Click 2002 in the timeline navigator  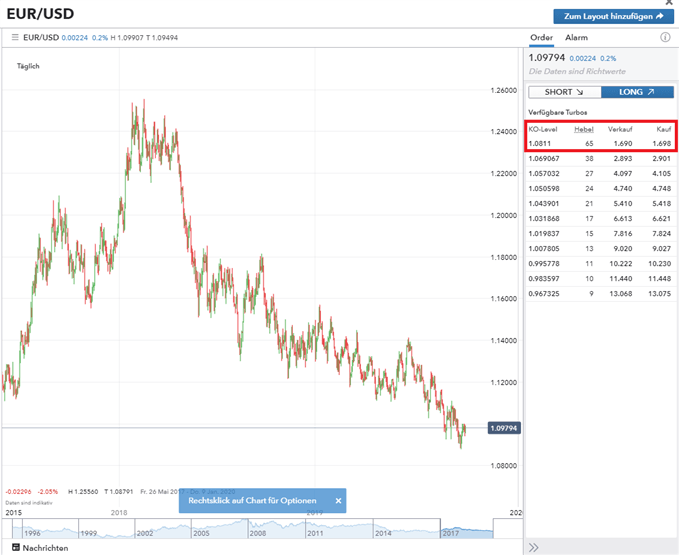[x=145, y=533]
